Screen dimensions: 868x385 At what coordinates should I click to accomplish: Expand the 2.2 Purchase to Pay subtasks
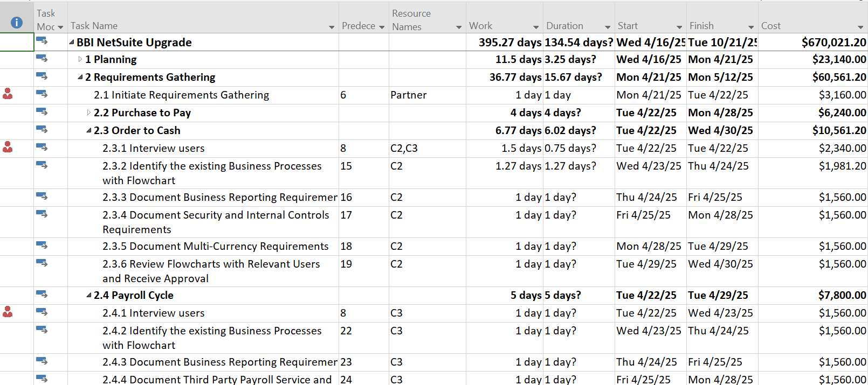coord(89,113)
